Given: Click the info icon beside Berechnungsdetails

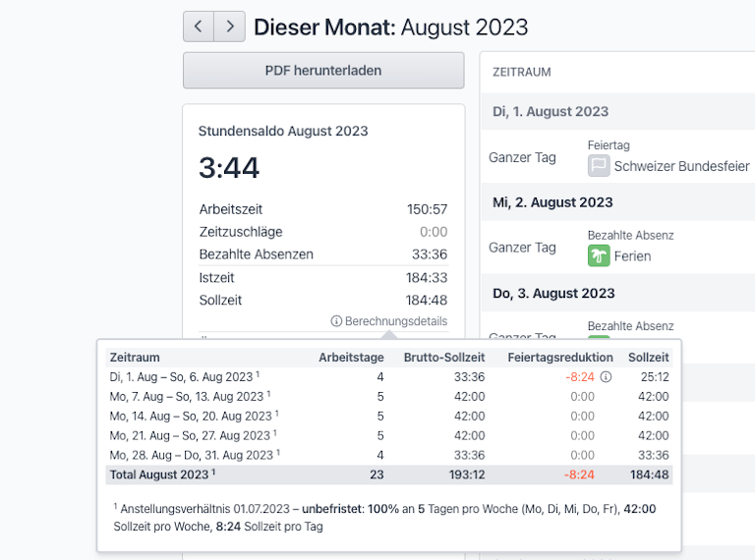Looking at the screenshot, I should (336, 321).
